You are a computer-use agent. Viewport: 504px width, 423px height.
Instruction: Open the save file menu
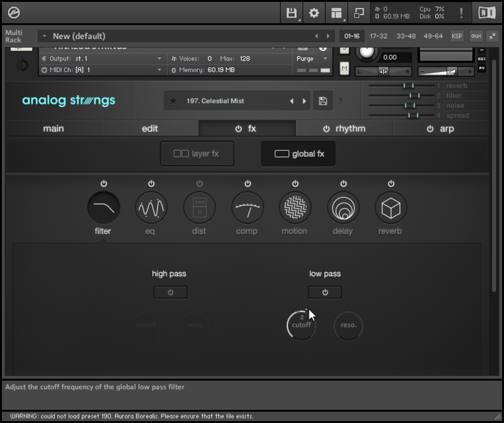[292, 13]
